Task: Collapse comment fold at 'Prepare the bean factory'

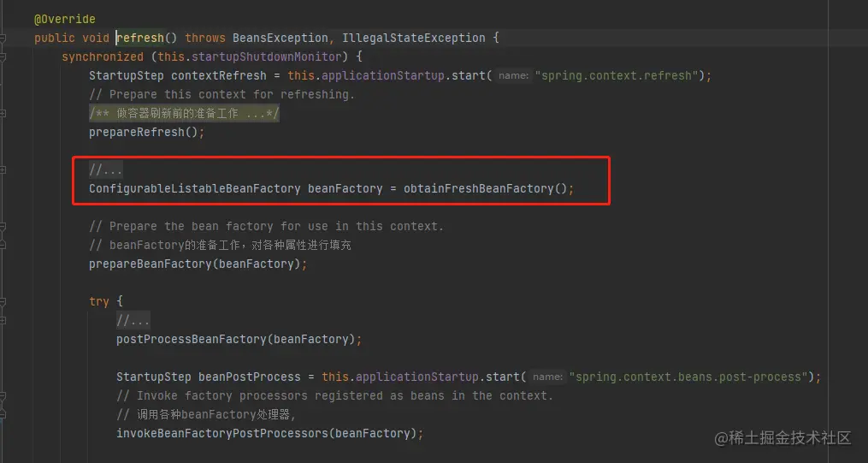Action: point(3,227)
